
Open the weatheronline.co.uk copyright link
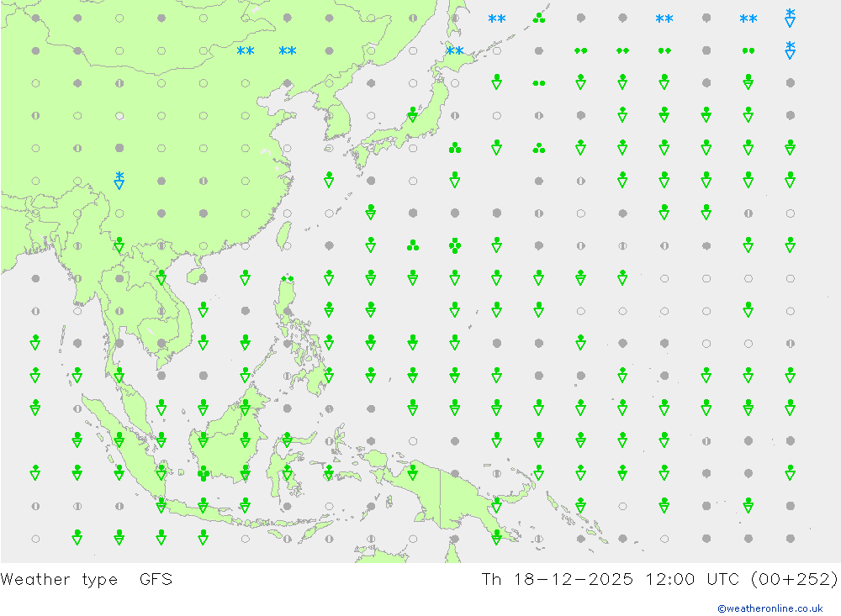770,608
